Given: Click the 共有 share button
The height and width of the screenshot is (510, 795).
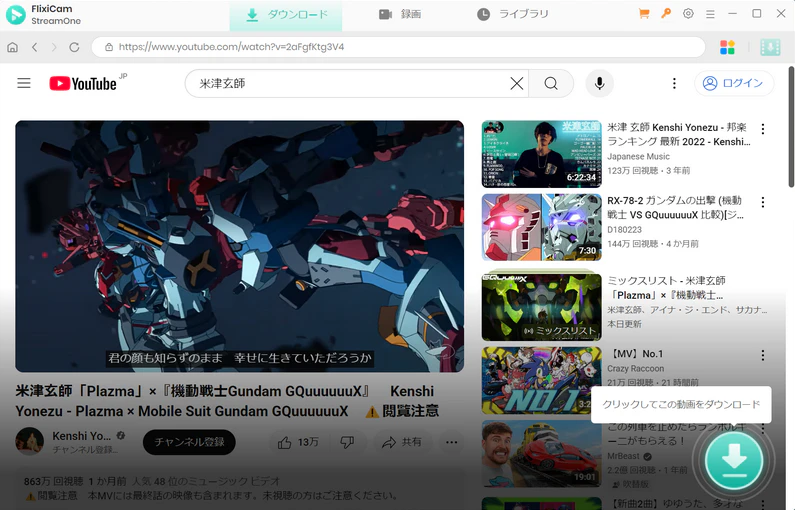Looking at the screenshot, I should [402, 443].
